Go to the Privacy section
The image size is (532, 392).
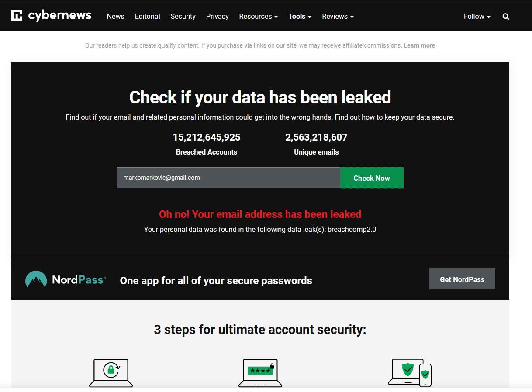tap(217, 16)
